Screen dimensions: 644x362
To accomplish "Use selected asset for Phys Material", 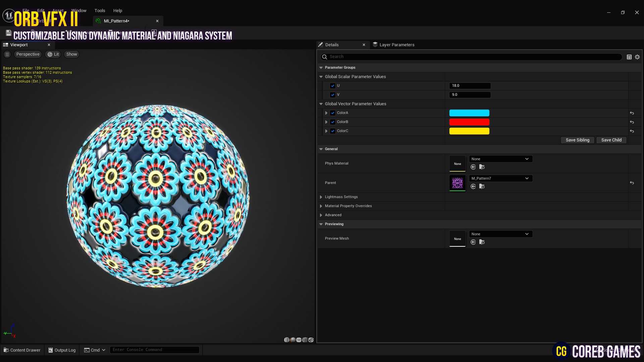I will click(473, 167).
